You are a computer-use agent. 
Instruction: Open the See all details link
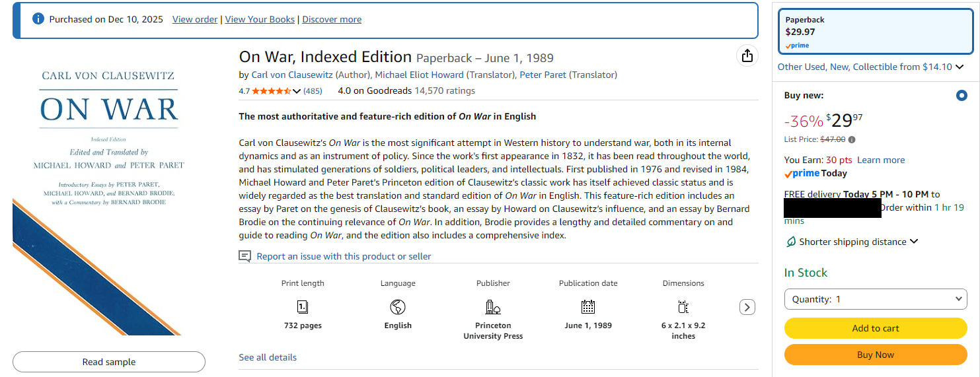pos(268,357)
